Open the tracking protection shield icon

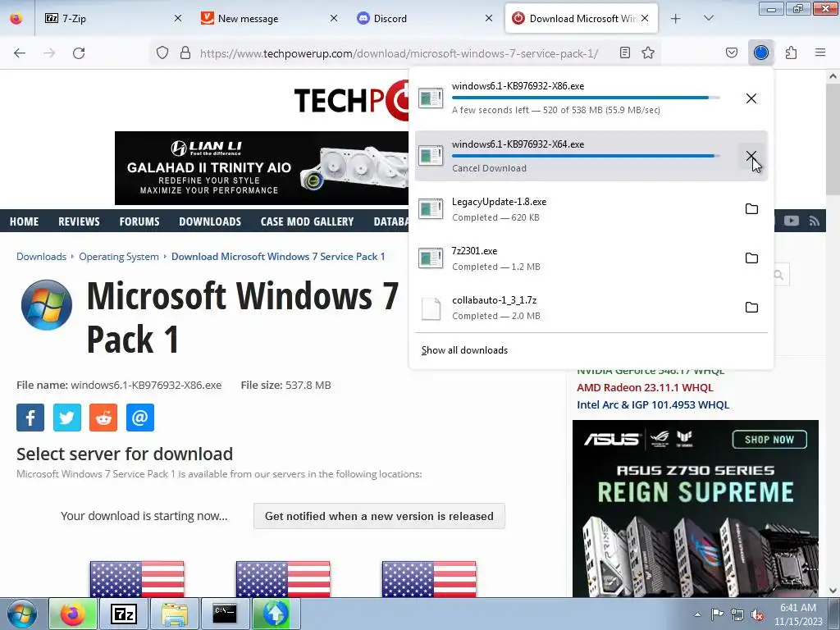point(162,52)
